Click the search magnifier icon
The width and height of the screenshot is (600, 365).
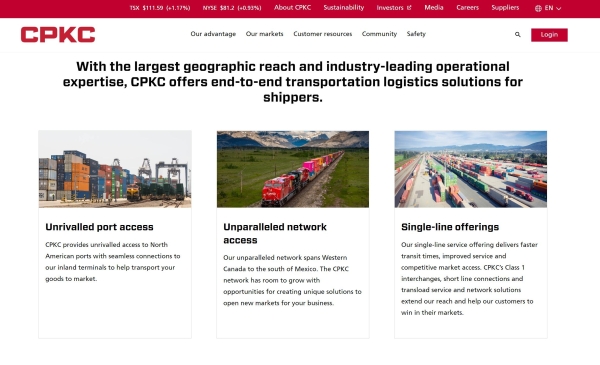(517, 34)
